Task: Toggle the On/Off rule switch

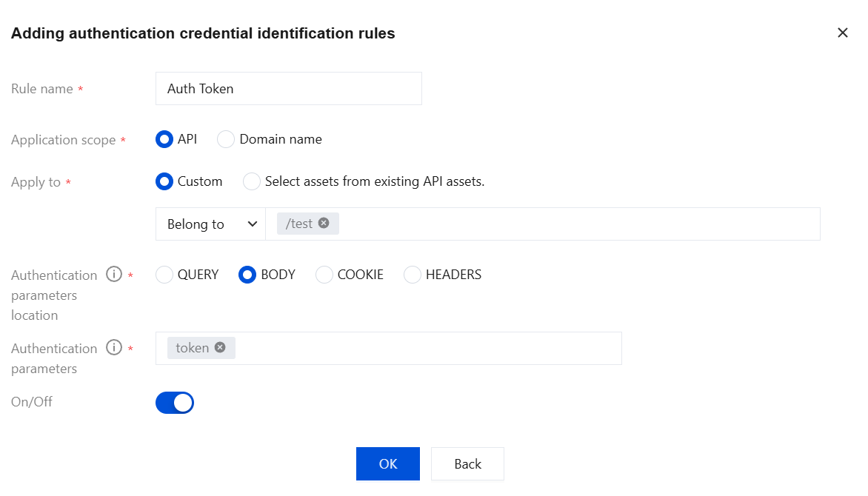Action: point(175,403)
